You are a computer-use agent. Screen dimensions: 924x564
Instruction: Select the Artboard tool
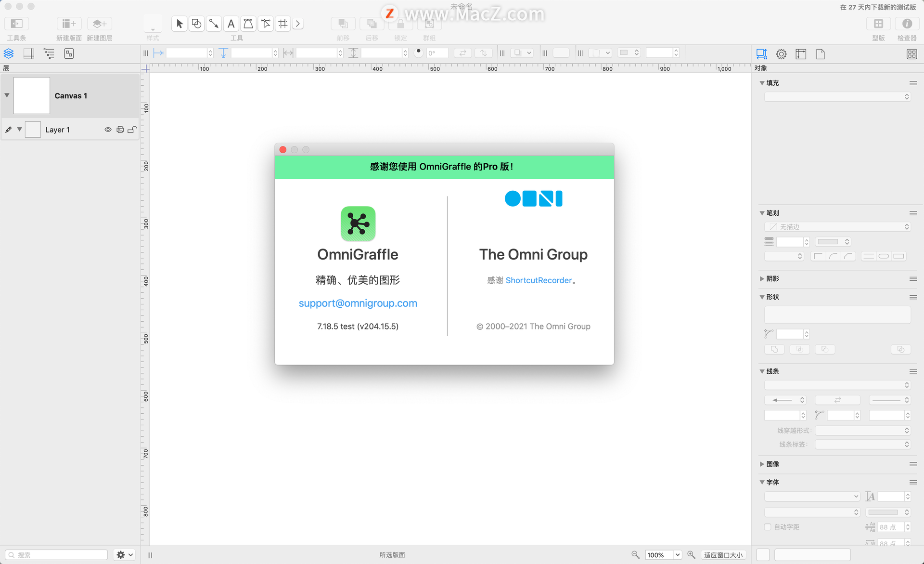click(x=283, y=24)
